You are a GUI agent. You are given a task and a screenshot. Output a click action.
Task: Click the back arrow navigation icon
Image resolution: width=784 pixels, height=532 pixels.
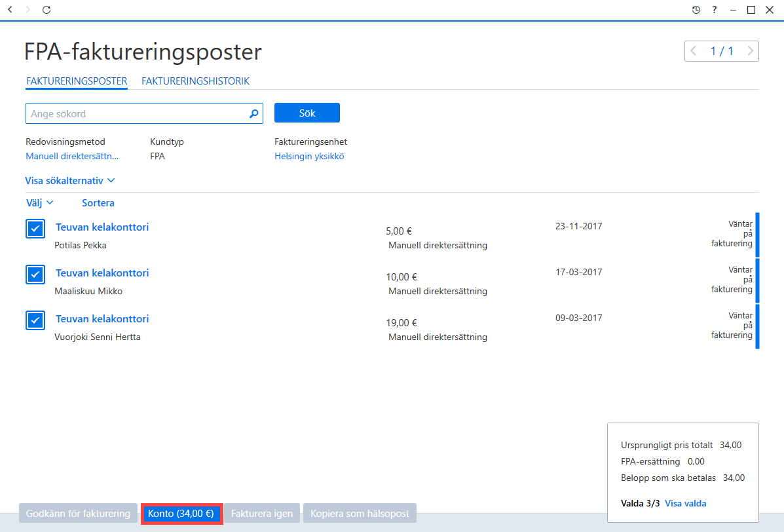click(10, 9)
